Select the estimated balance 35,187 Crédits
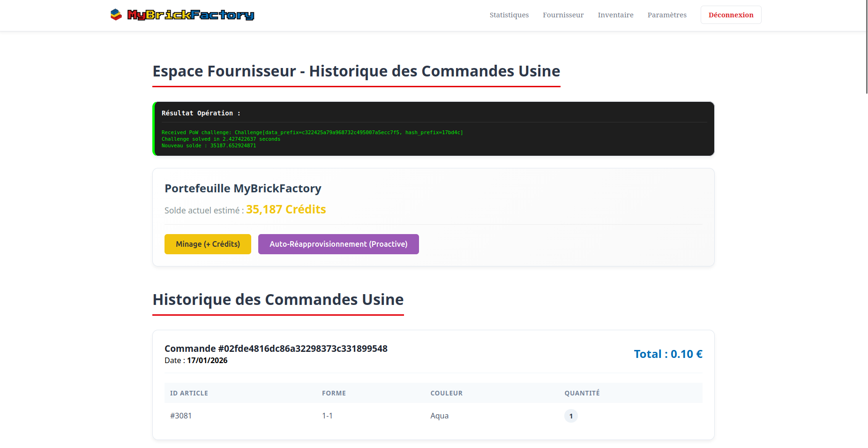 [286, 209]
